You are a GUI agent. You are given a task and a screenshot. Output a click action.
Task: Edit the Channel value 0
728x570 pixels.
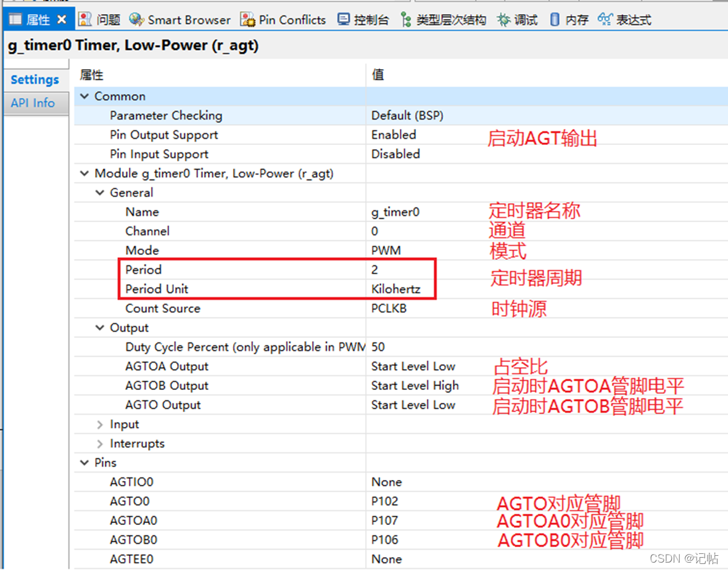pos(374,231)
